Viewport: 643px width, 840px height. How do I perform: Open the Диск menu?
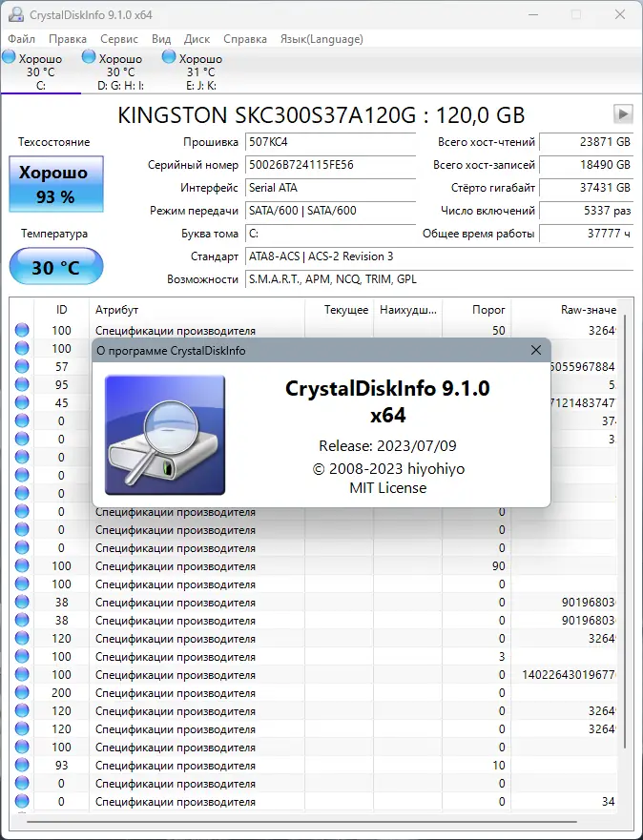197,39
